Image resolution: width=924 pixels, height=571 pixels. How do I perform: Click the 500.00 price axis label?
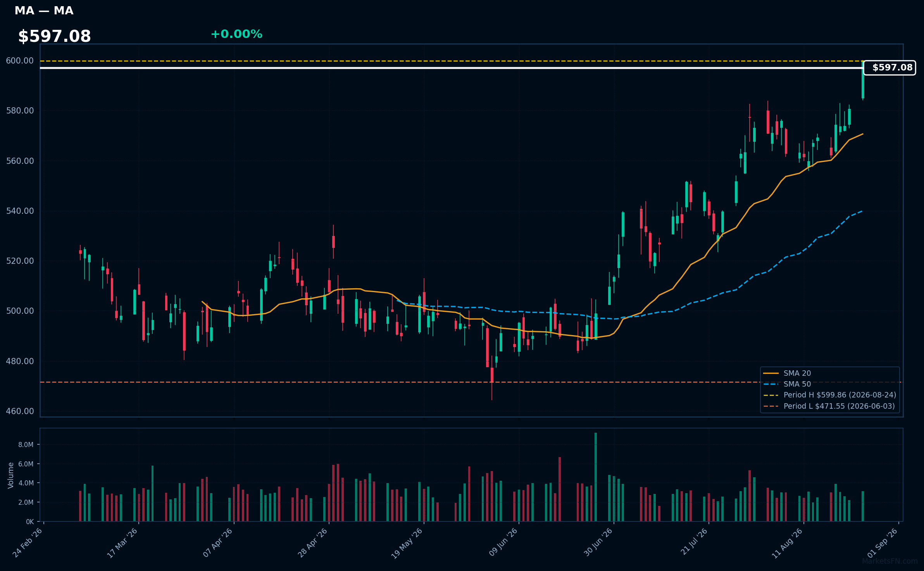(20, 311)
